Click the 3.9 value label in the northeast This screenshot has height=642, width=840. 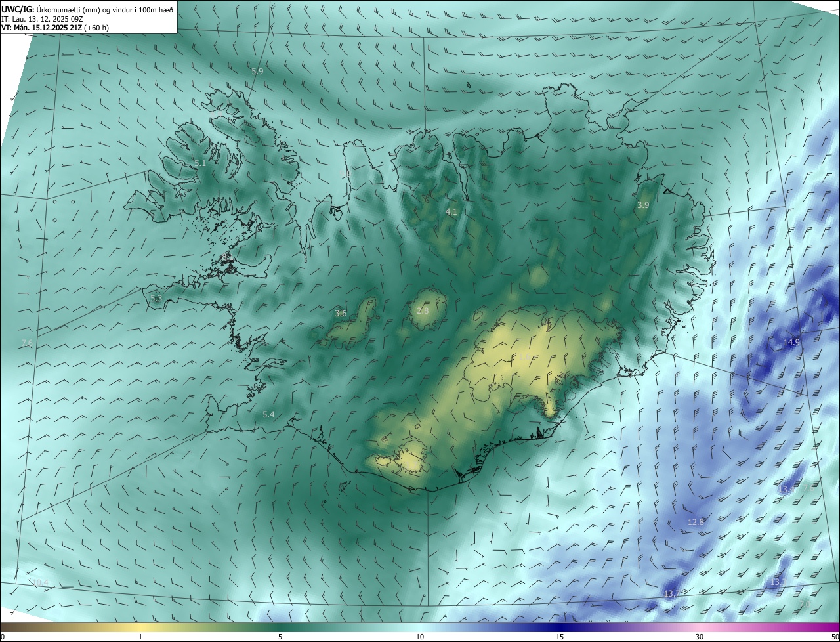click(643, 205)
